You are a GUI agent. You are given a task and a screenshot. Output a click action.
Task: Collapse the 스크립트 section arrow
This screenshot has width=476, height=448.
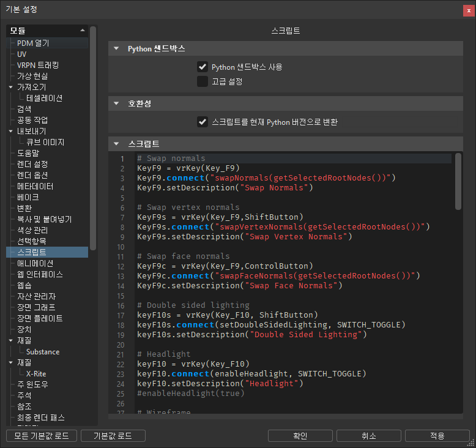(x=116, y=144)
